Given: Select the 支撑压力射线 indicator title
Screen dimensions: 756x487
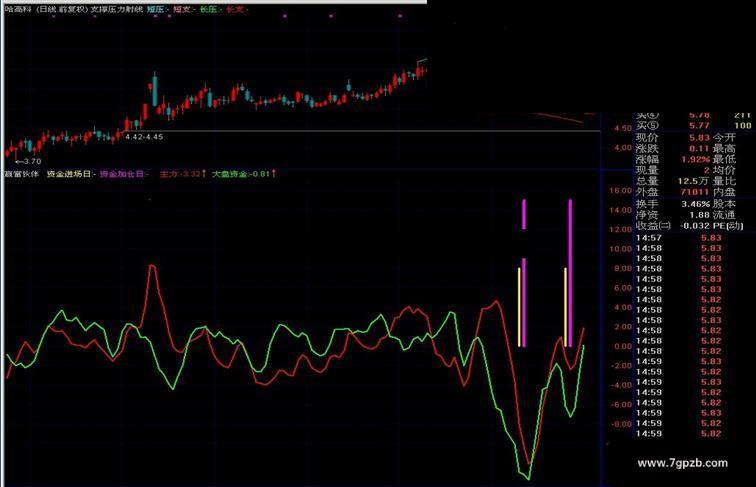Looking at the screenshot, I should coord(117,9).
